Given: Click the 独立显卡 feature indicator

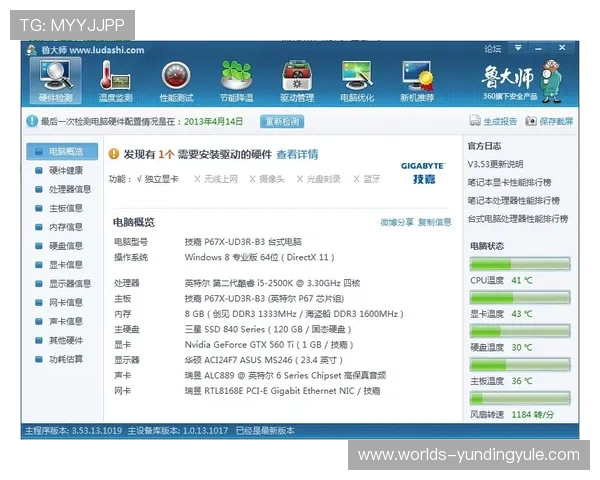Looking at the screenshot, I should (157, 179).
